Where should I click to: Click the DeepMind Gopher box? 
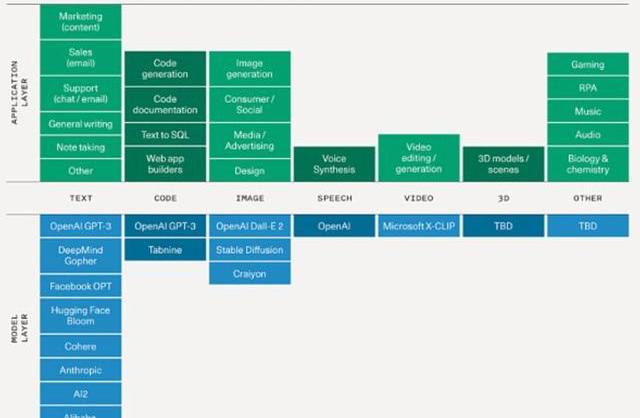pyautogui.click(x=80, y=256)
